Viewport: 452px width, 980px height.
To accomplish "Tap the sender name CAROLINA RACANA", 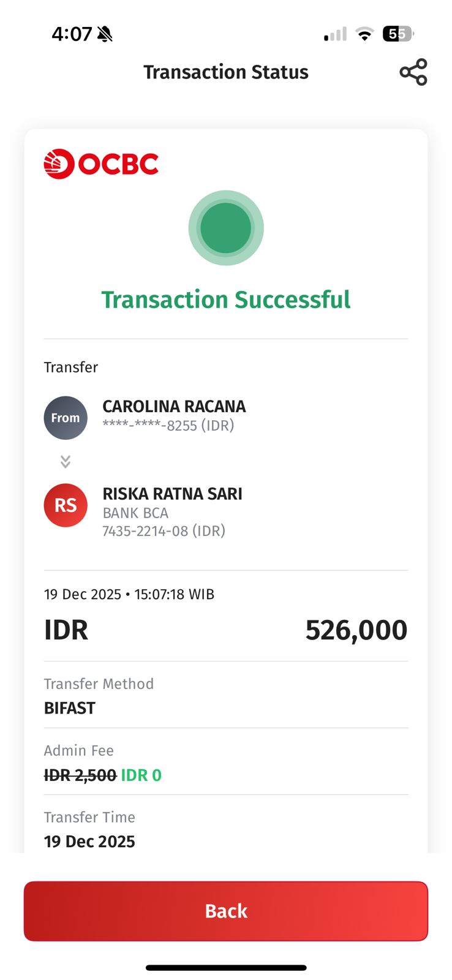I will (174, 407).
